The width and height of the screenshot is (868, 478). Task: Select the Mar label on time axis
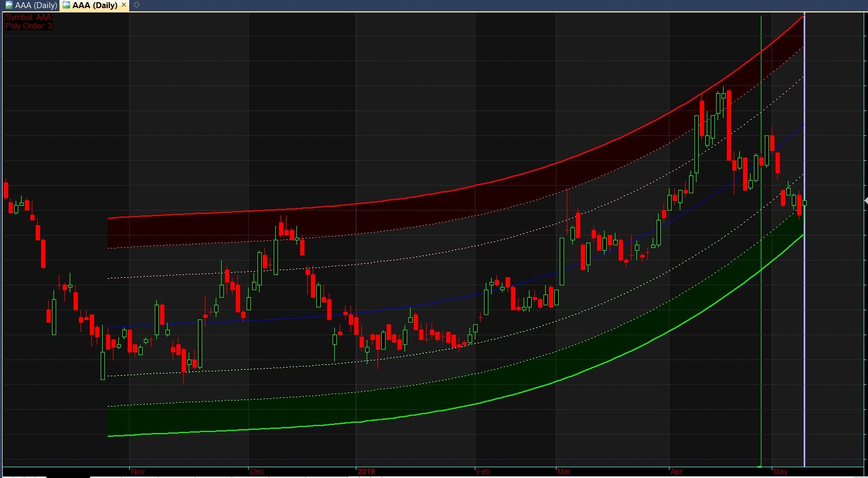[564, 472]
